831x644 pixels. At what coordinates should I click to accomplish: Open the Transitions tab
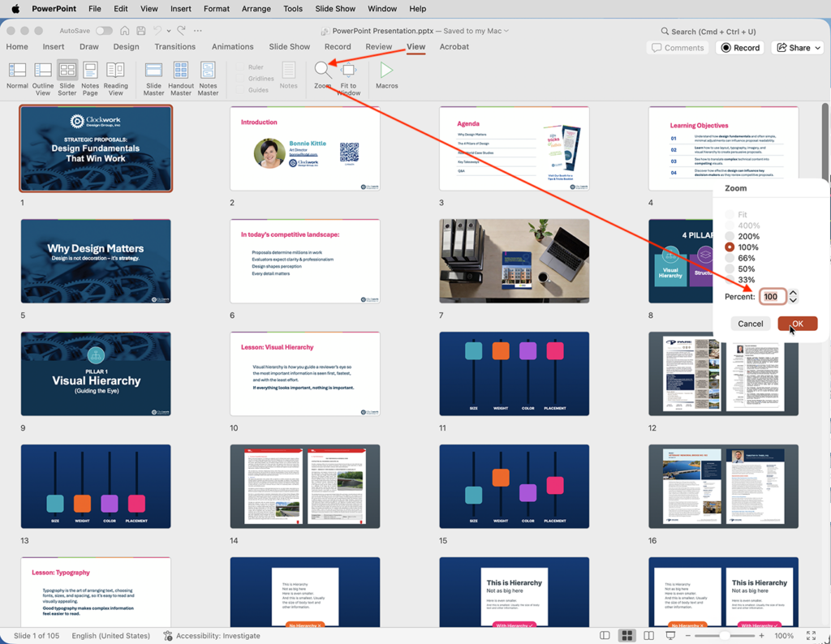[x=175, y=46]
